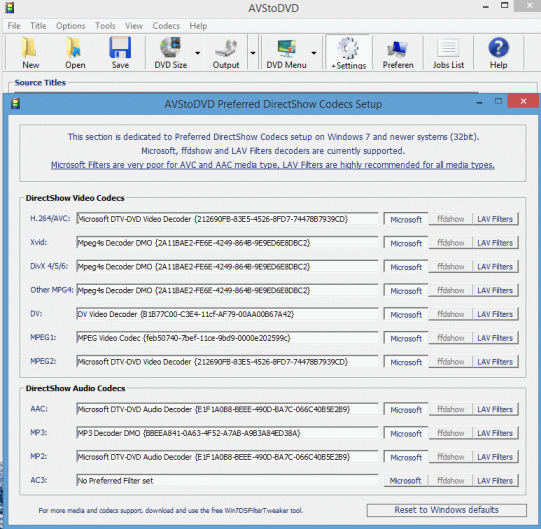541x529 pixels.
Task: Click the Xvid codec text field
Action: click(227, 243)
